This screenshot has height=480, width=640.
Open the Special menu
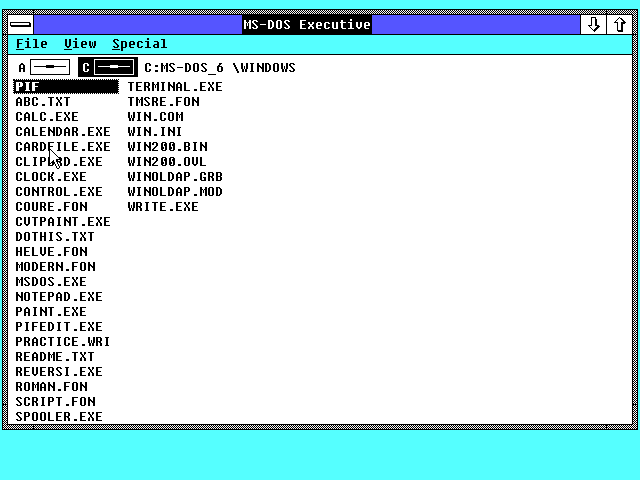(x=140, y=44)
